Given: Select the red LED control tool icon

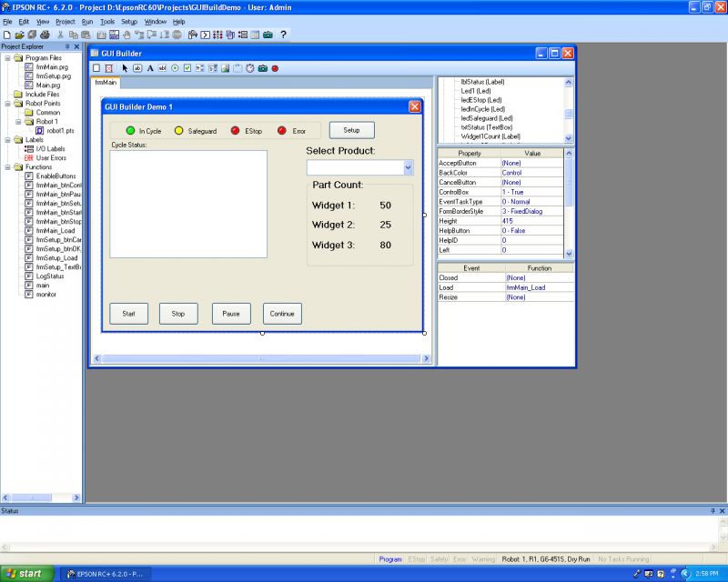Looking at the screenshot, I should [276, 68].
